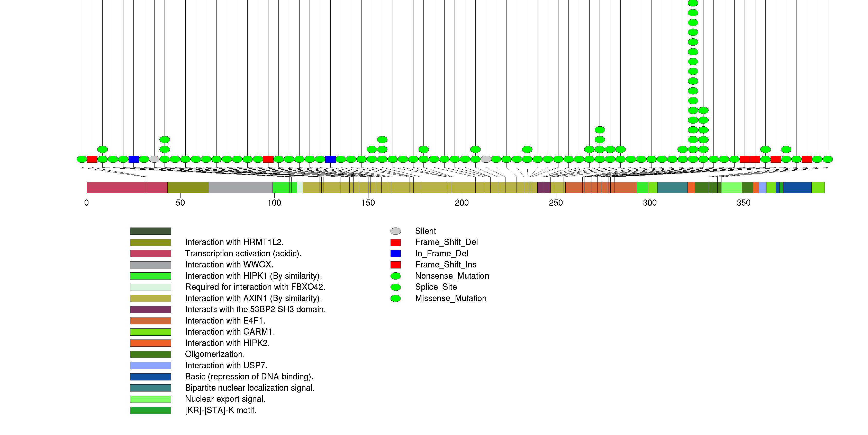
Task: Click the Interaction with WWOX gray swatch
Action: [x=150, y=265]
